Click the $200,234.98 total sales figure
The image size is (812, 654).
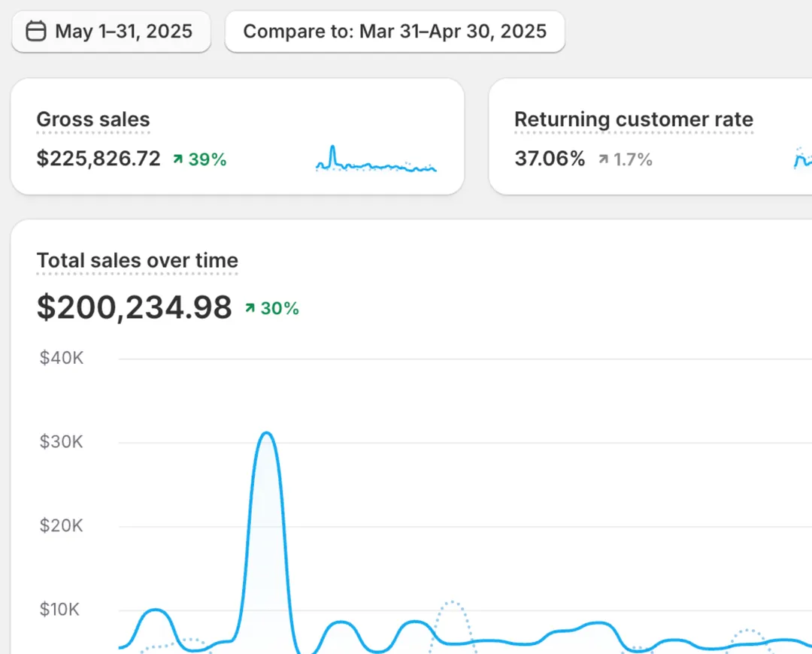point(134,307)
